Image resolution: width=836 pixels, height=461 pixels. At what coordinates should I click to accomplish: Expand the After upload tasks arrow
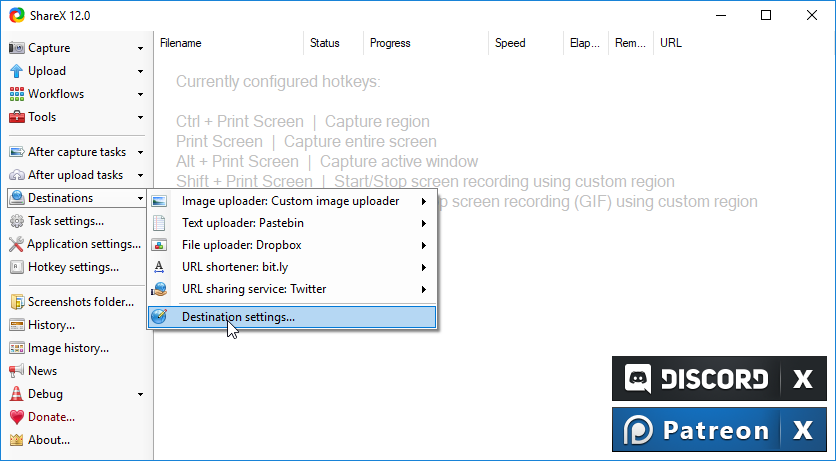[x=140, y=175]
